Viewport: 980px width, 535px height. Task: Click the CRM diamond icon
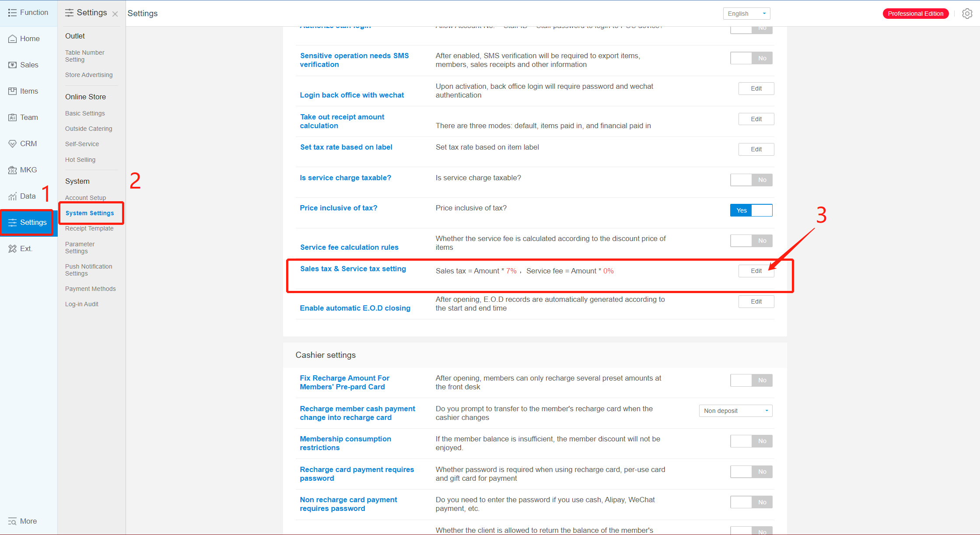[13, 144]
